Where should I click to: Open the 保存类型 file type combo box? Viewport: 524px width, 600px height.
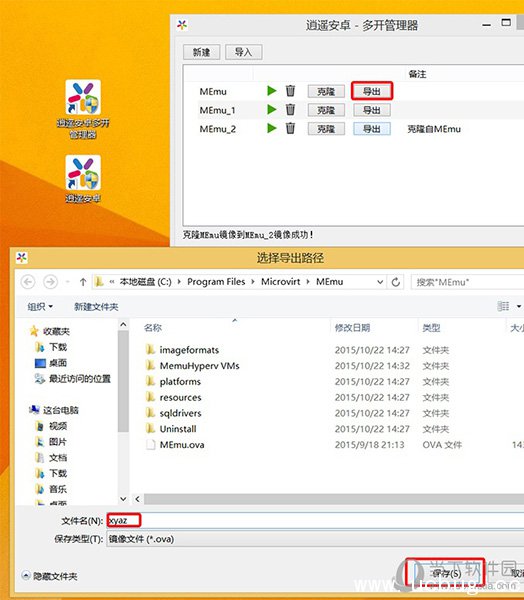[315, 539]
